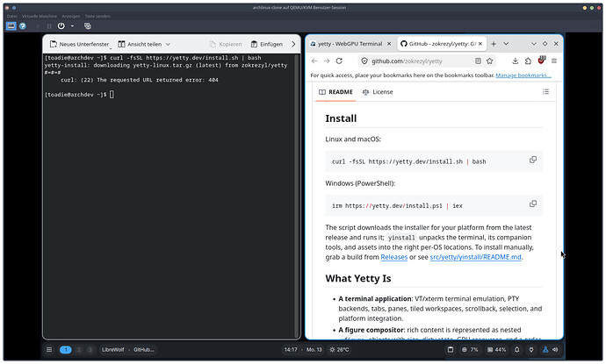Click the What Yetty Is heading

[358, 279]
